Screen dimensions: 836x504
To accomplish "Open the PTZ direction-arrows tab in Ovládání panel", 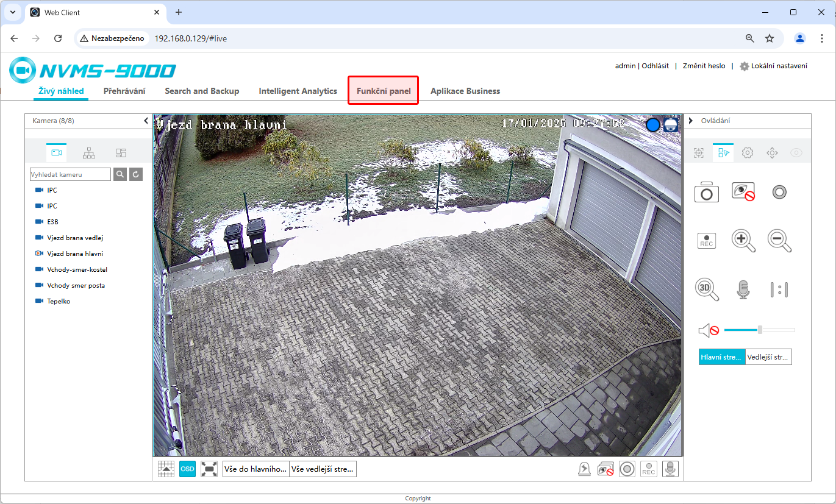I will (772, 153).
